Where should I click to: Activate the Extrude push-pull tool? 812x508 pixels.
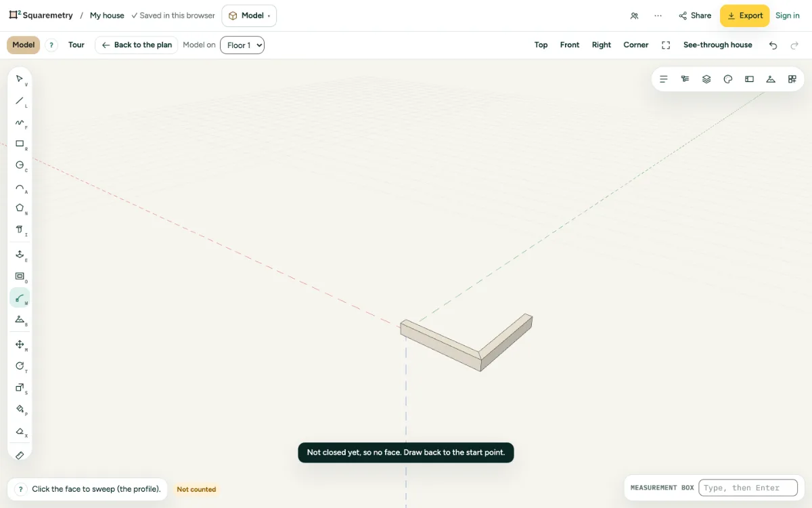click(x=20, y=255)
